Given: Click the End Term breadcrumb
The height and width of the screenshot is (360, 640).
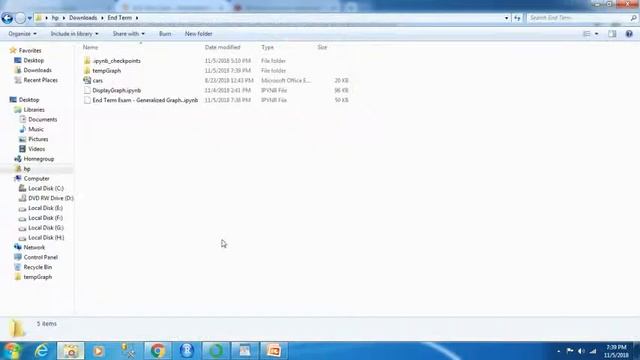Looking at the screenshot, I should (x=120, y=18).
